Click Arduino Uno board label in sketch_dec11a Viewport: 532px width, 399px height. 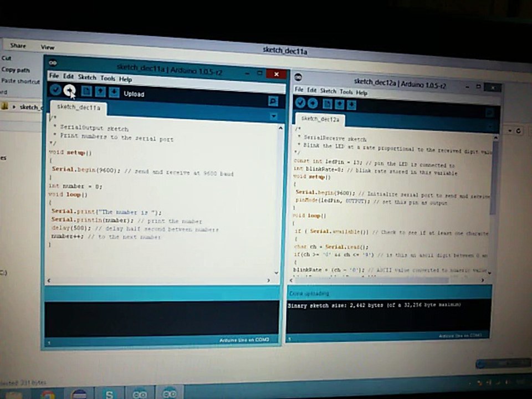(x=244, y=340)
